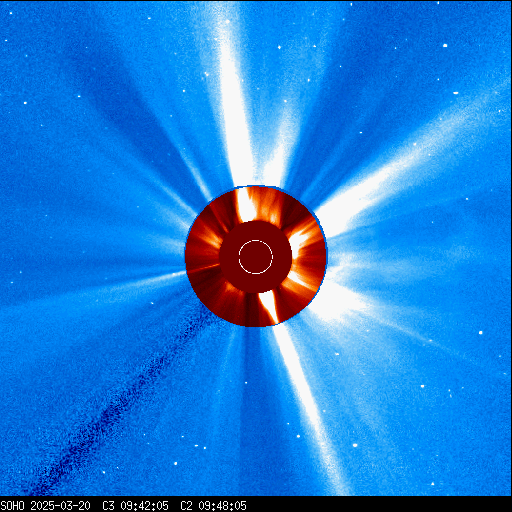
Task: Click the black caption bar at image bottom
Action: click(256, 504)
